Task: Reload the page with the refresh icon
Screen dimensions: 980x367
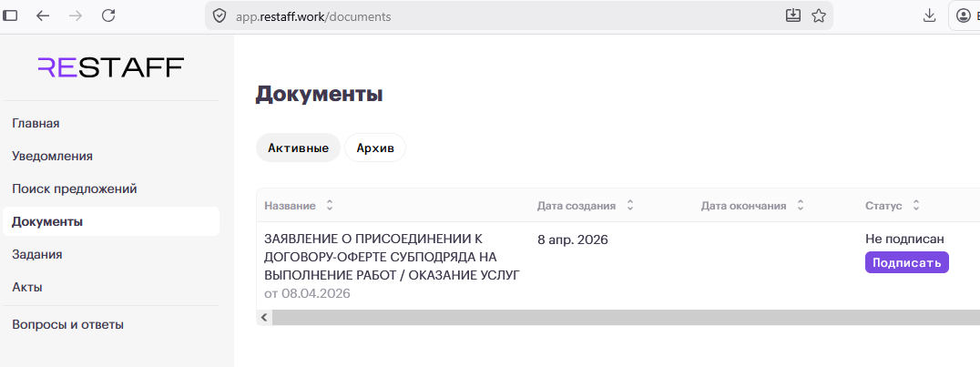Action: point(108,15)
